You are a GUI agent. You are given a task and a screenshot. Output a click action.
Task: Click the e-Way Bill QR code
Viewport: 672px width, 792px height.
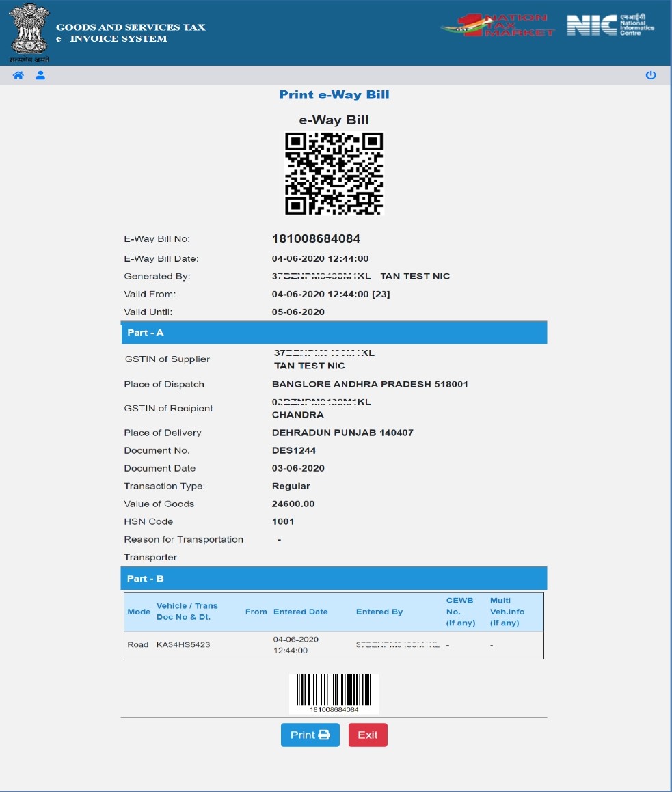click(334, 174)
